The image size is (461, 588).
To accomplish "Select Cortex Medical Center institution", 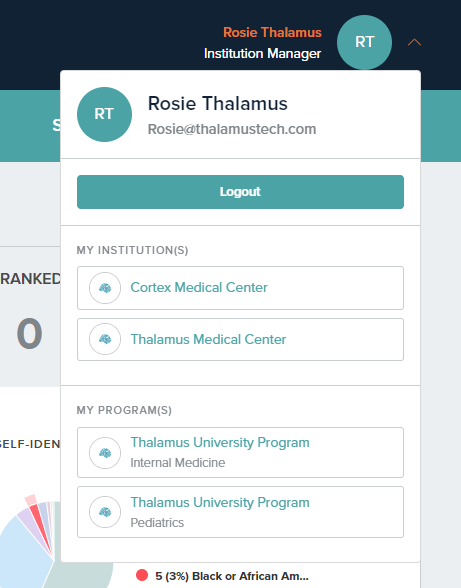I will 240,288.
